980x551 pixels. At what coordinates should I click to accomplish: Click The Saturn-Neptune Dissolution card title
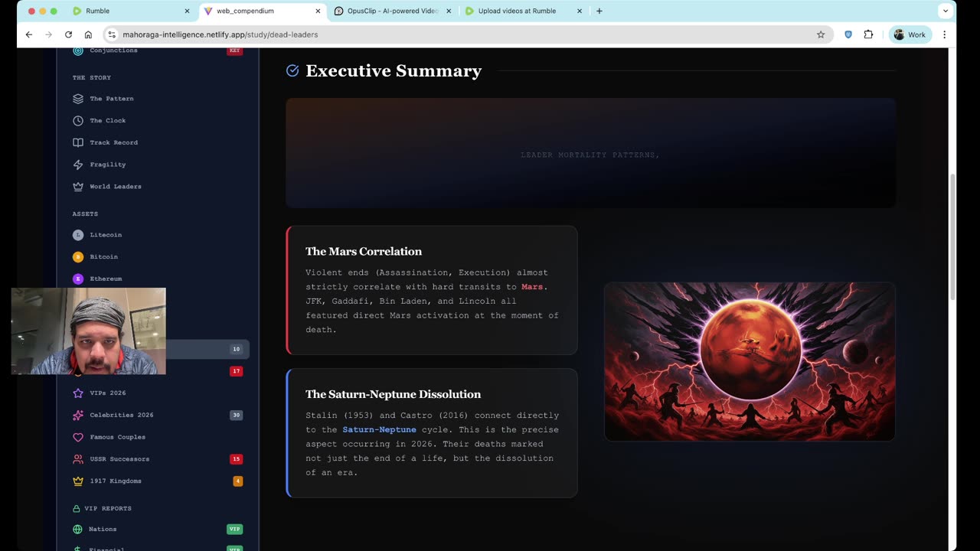click(x=394, y=395)
